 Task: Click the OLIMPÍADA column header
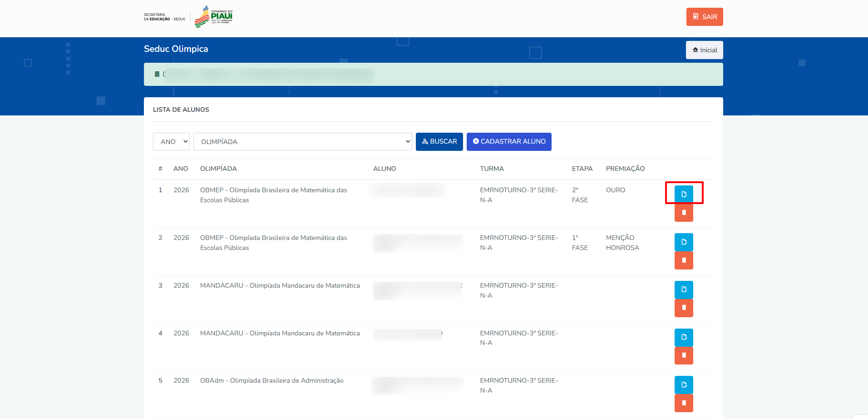(x=218, y=169)
